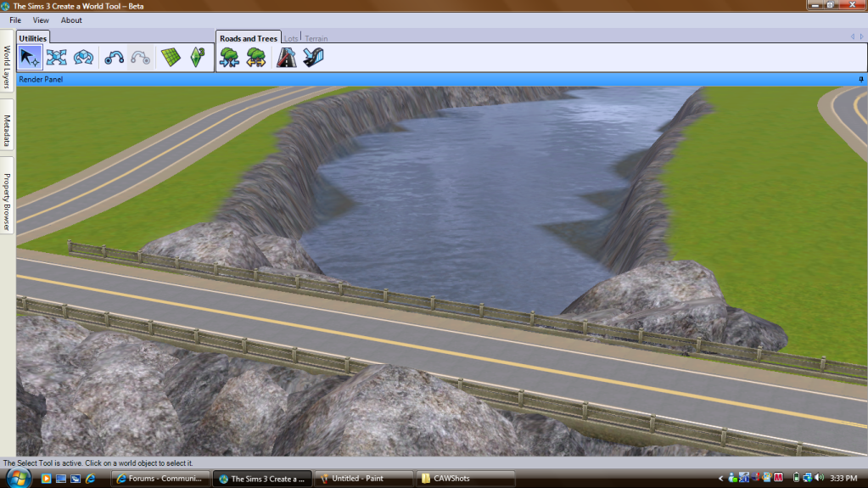Click the Render Panel title bar
This screenshot has height=488, width=868.
pos(442,80)
